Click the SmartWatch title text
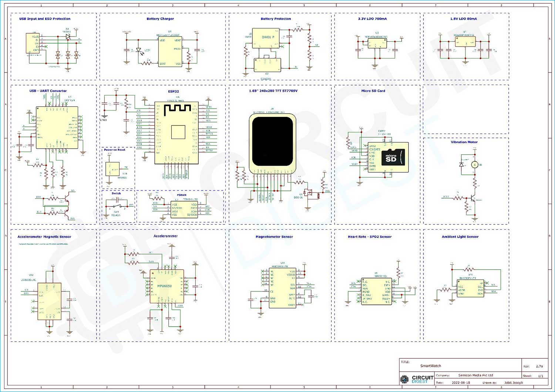 click(430, 366)
